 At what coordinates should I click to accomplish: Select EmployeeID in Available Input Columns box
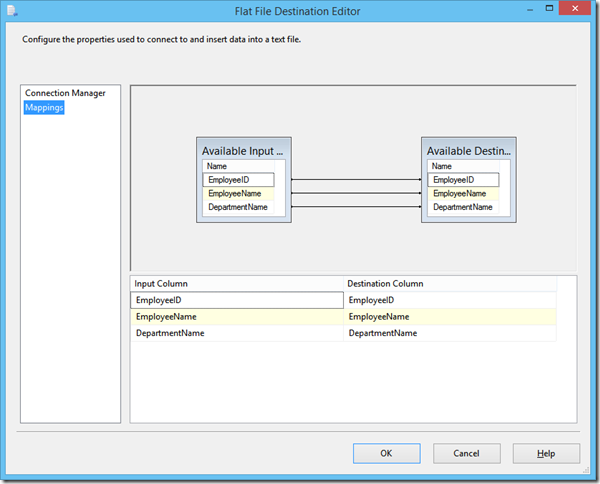[238, 180]
